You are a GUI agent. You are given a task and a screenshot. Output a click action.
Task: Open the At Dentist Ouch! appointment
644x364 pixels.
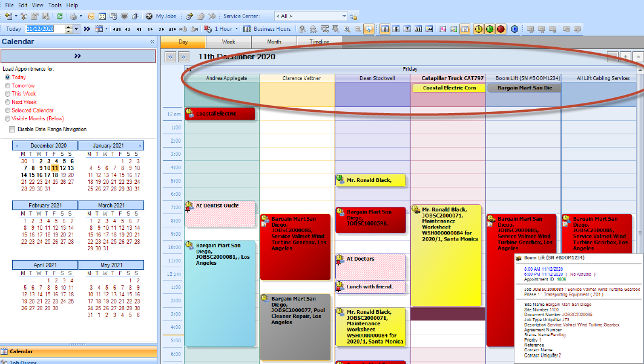click(x=220, y=214)
